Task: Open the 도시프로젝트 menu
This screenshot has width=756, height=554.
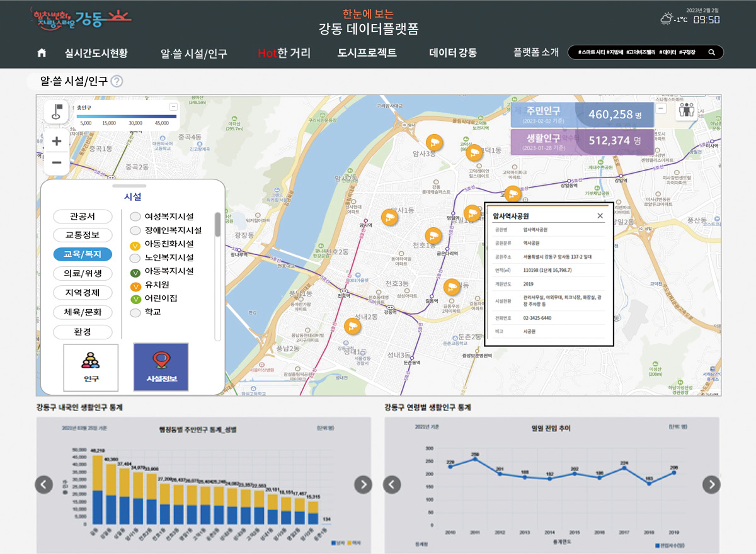Action: (x=367, y=53)
